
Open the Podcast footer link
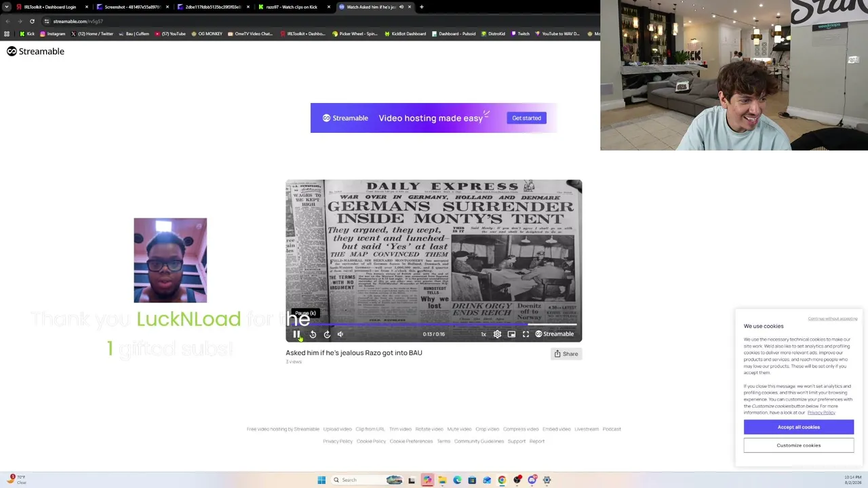pos(612,429)
